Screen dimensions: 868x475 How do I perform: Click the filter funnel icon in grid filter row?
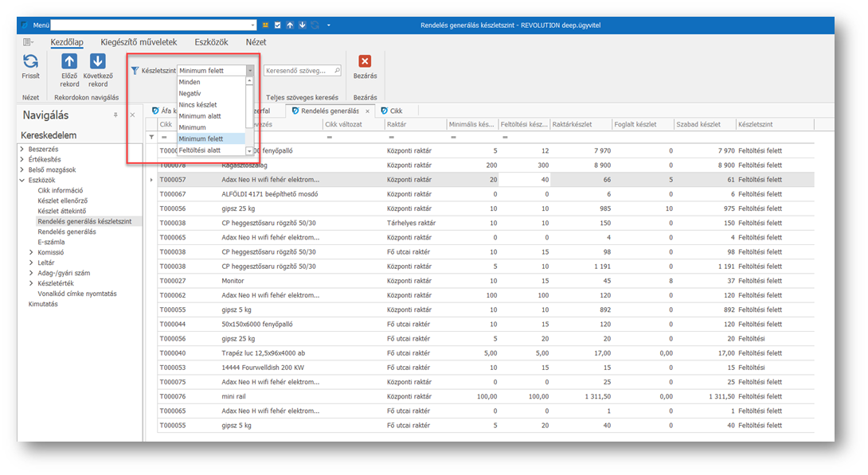(x=152, y=137)
